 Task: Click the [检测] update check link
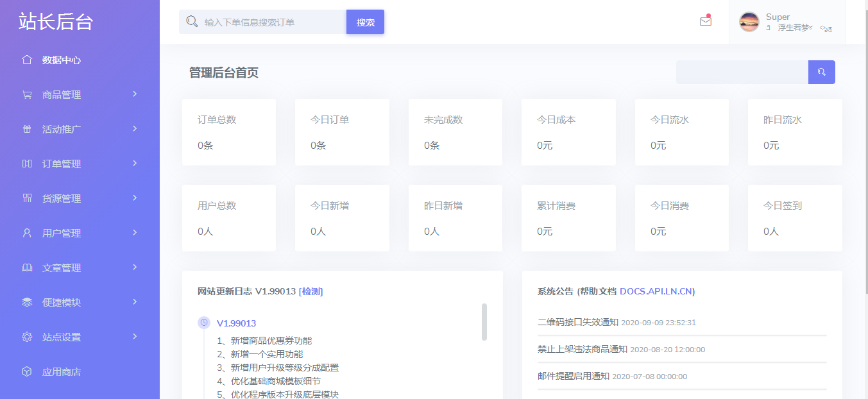(x=311, y=291)
